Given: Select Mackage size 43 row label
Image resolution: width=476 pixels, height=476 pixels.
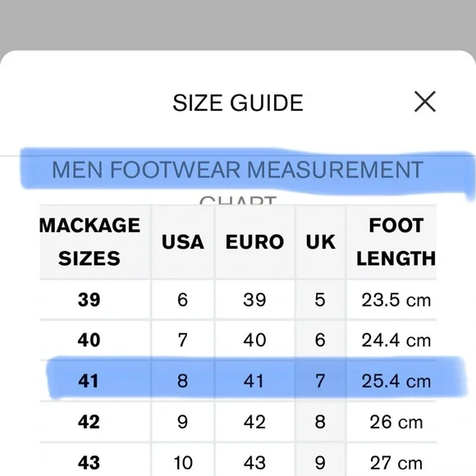Looking at the screenshot, I should tap(89, 463).
